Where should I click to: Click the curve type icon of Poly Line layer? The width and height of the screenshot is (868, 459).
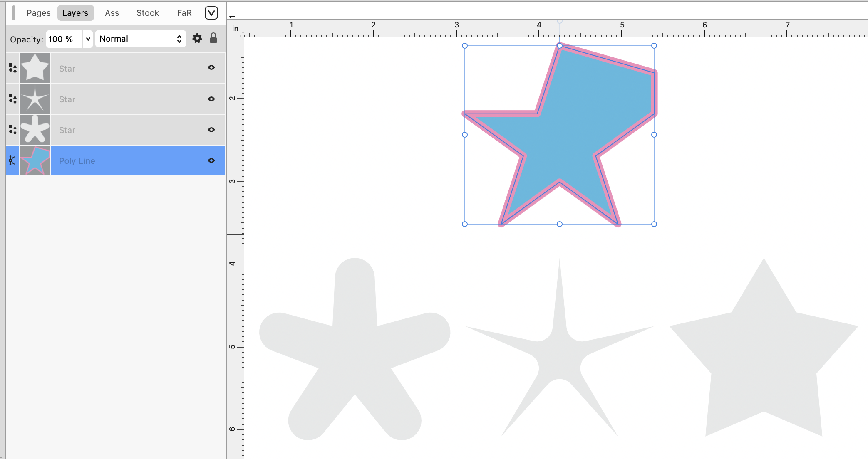tap(12, 160)
